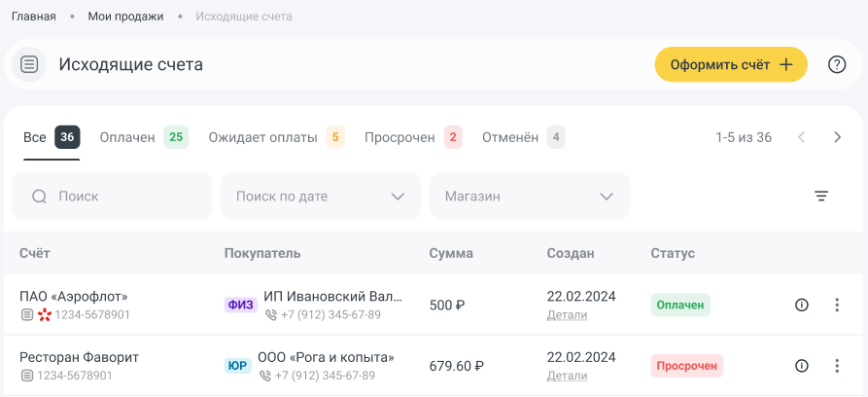The height and width of the screenshot is (397, 868).
Task: Open Детали link for ПАО «Аэрофлот»
Action: (567, 315)
